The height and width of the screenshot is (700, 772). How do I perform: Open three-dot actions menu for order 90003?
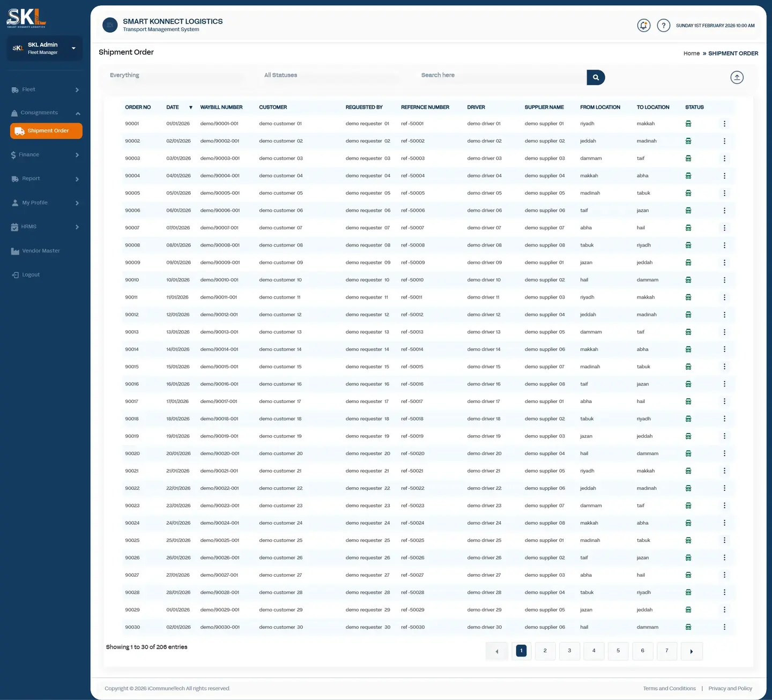point(724,159)
